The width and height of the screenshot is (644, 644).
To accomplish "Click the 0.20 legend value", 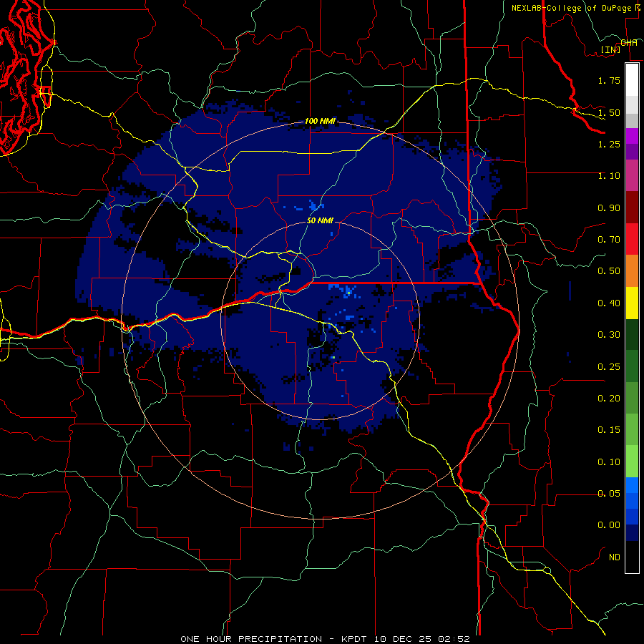I will point(609,399).
